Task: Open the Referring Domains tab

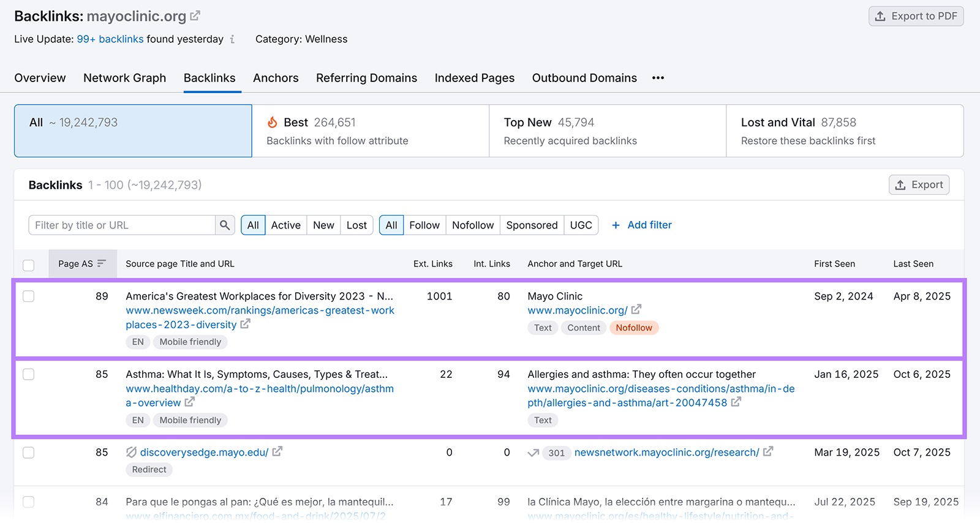Action: point(366,78)
